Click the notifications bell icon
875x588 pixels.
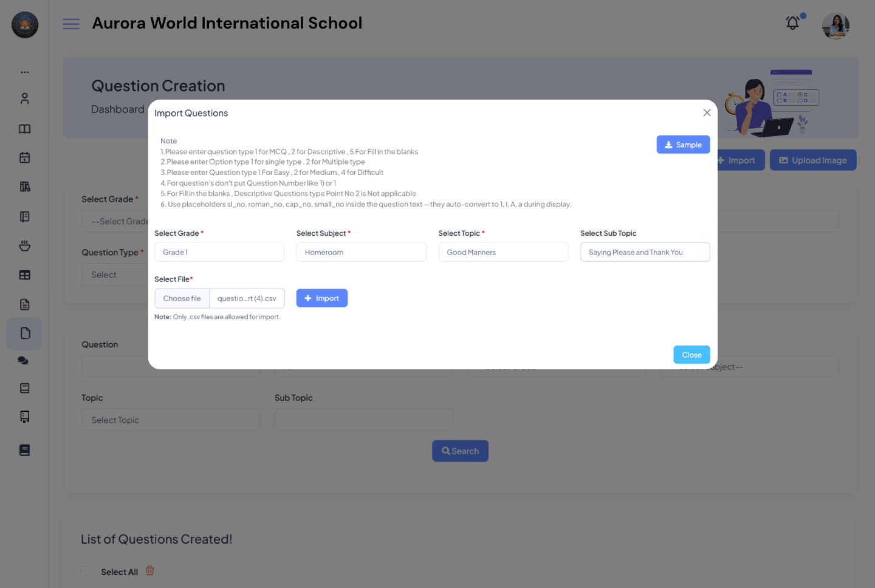click(x=792, y=22)
